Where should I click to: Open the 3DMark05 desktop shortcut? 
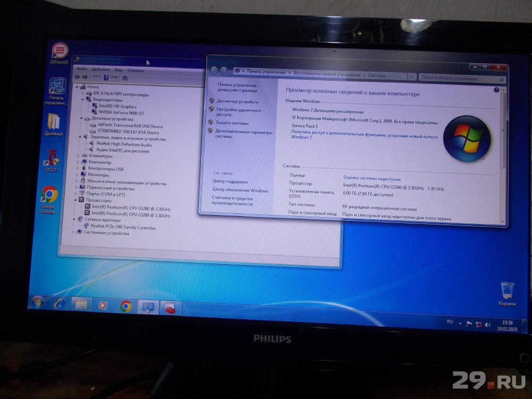(60, 53)
